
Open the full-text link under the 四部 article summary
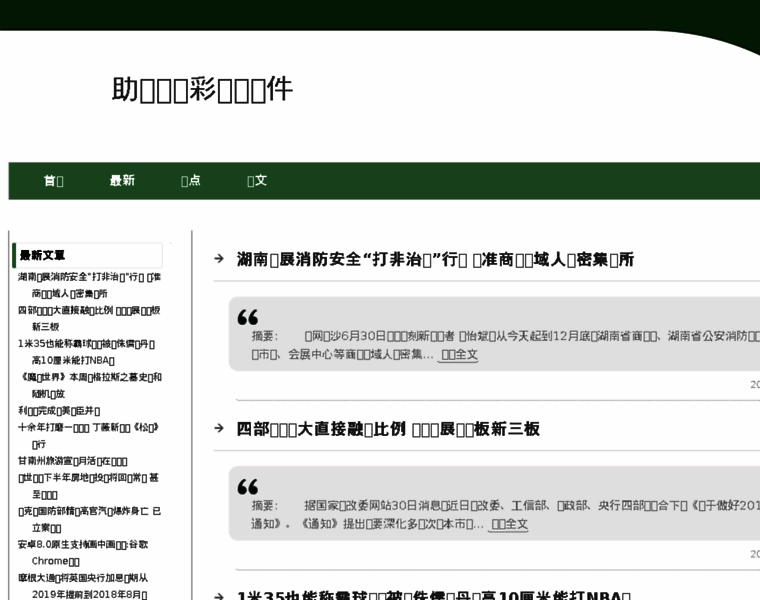(x=509, y=524)
